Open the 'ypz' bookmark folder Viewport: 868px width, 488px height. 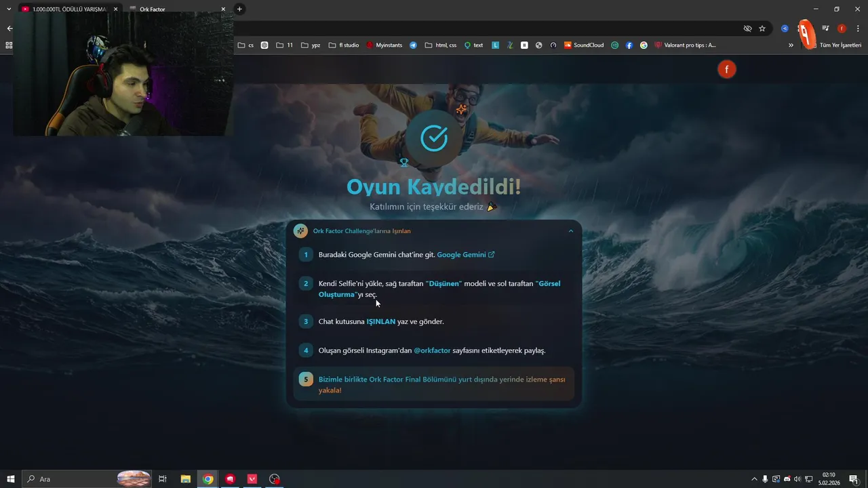[x=311, y=45]
